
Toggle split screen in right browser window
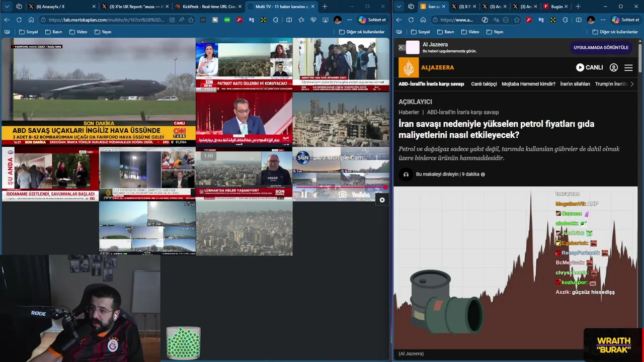[578, 20]
